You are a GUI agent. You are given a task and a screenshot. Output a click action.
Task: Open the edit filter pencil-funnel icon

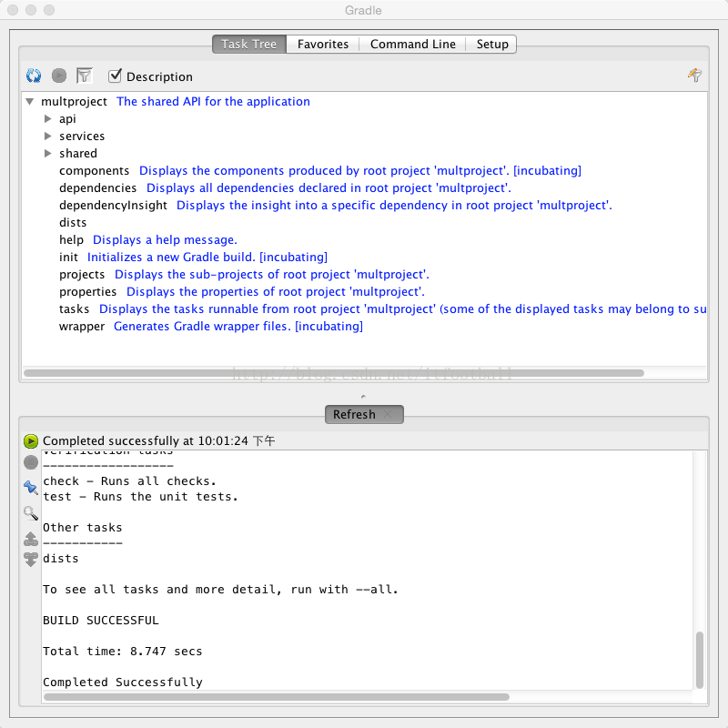point(695,76)
